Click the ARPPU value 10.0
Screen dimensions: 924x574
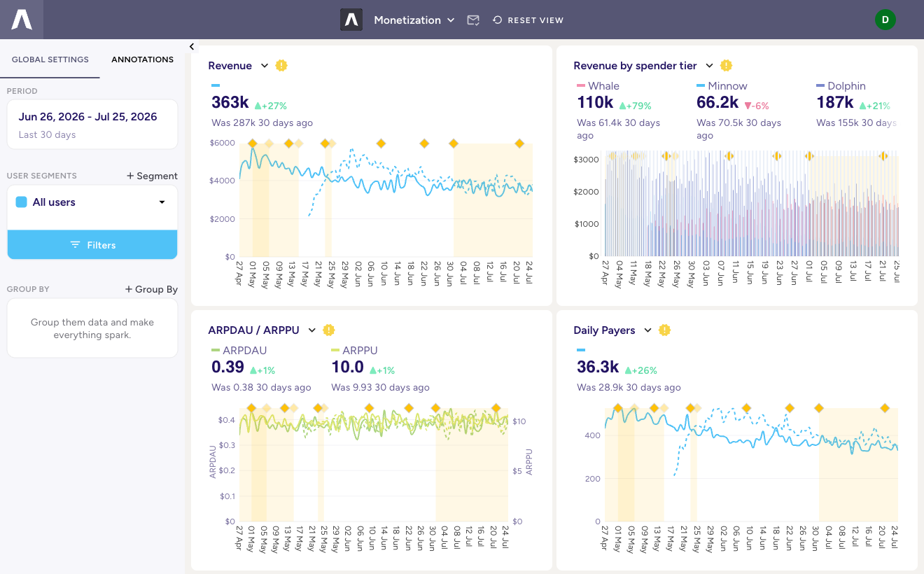[348, 367]
